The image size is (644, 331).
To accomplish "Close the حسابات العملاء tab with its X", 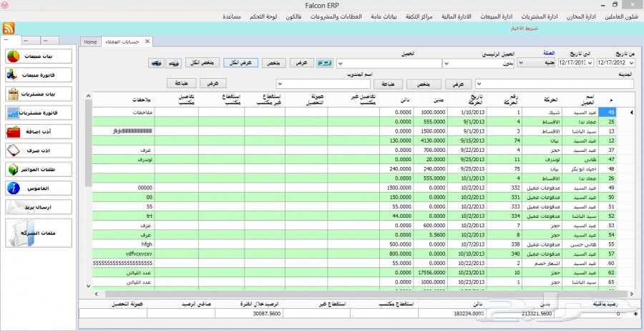I will pyautogui.click(x=147, y=42).
